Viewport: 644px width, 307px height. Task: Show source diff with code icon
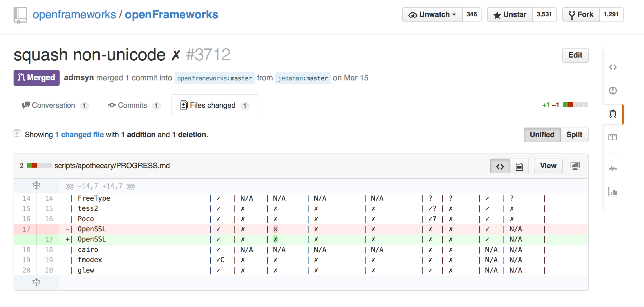pyautogui.click(x=500, y=166)
